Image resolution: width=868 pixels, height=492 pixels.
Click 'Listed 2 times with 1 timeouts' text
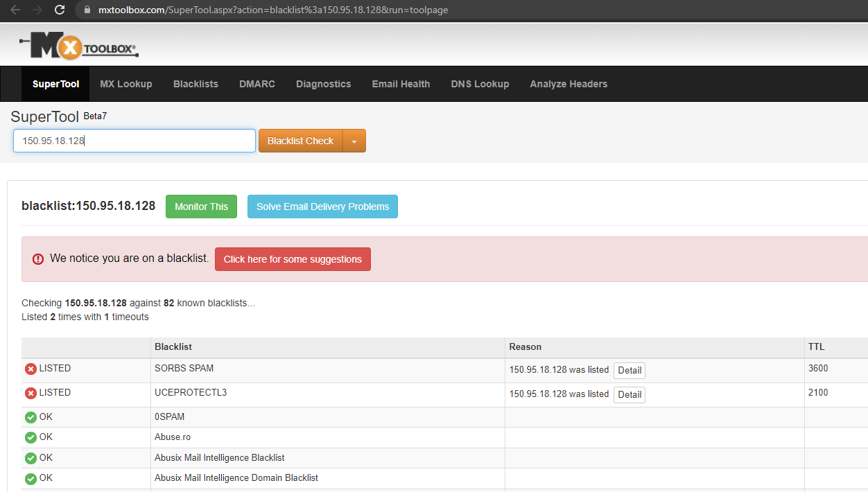coord(85,317)
